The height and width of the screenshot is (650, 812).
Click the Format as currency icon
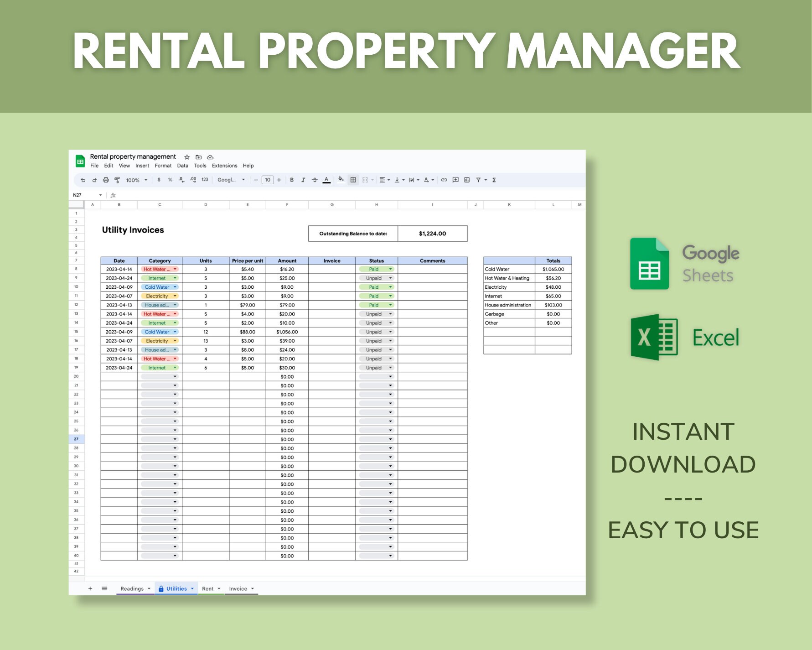159,180
